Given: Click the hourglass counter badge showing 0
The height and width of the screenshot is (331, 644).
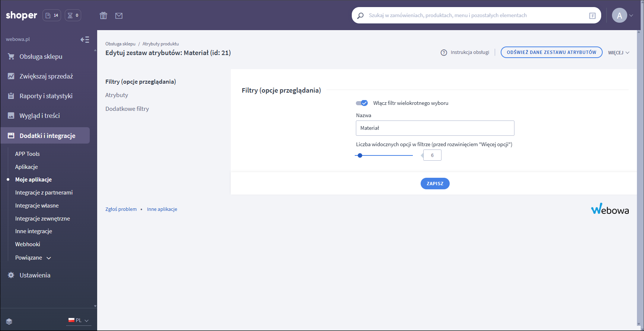Looking at the screenshot, I should (73, 15).
